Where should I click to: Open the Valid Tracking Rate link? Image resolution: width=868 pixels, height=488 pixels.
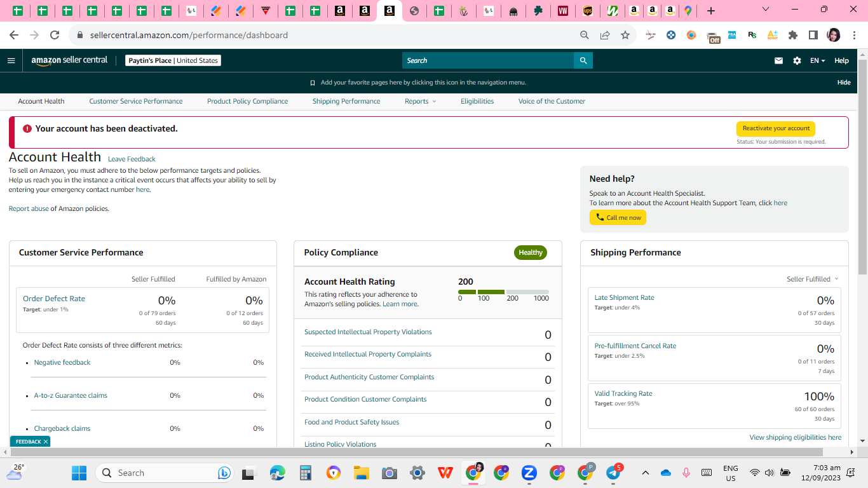[623, 393]
